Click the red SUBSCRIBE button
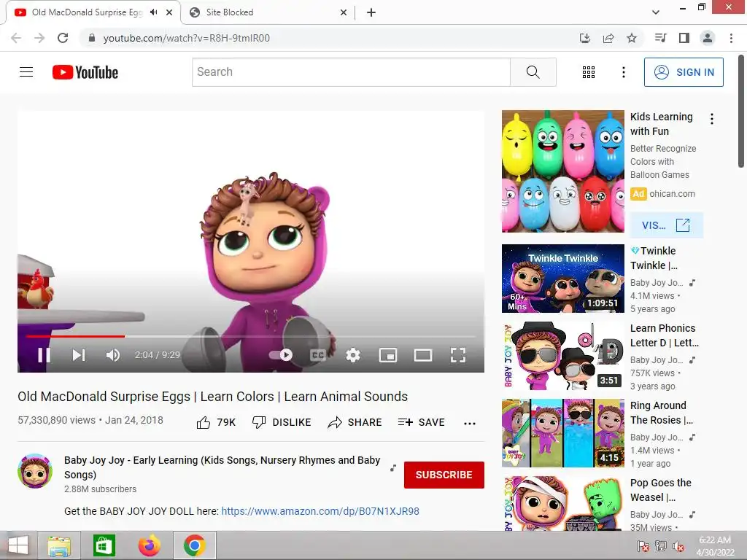Screen dimensions: 747x560 (x=444, y=475)
